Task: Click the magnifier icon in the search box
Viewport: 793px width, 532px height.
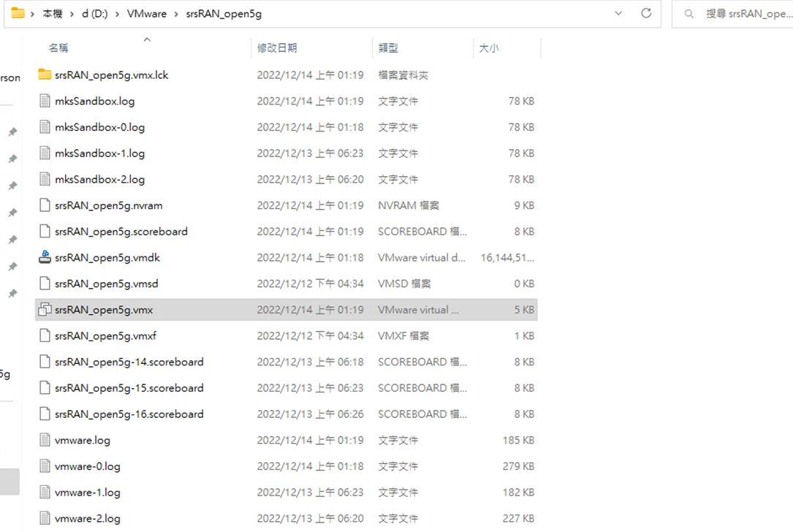Action: 688,14
